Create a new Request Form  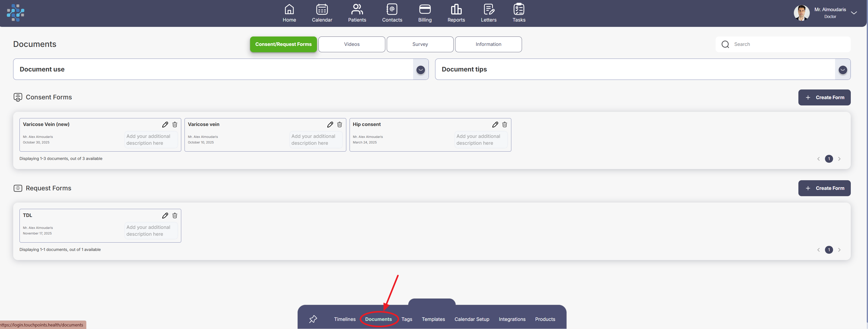click(x=824, y=188)
